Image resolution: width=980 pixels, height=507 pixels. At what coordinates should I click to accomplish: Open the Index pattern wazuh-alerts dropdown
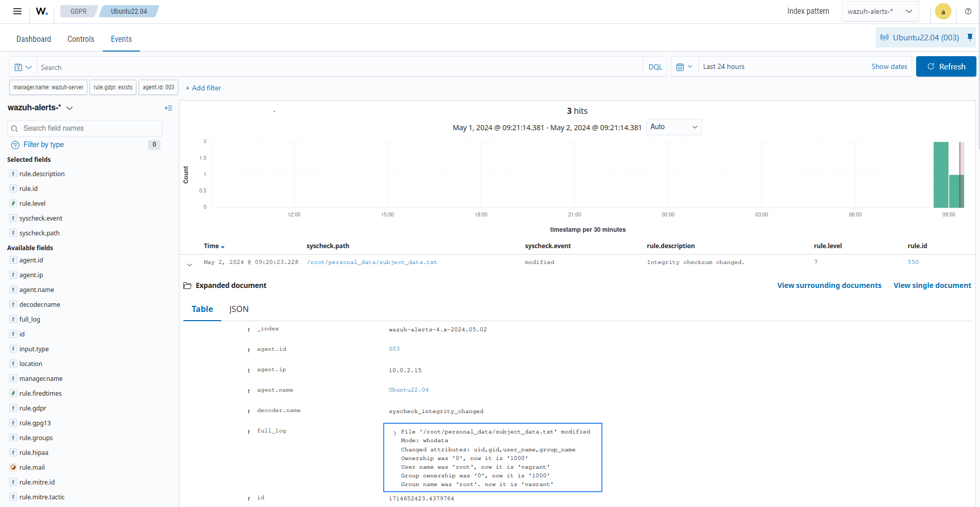pyautogui.click(x=879, y=11)
